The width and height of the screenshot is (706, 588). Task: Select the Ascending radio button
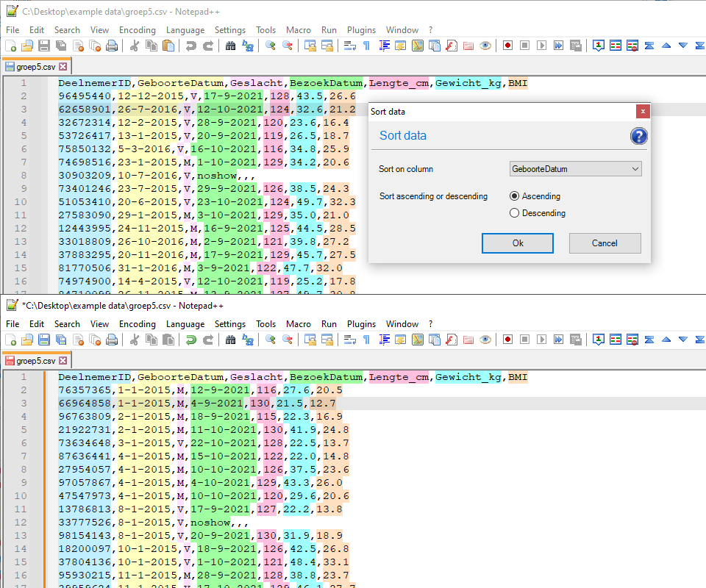pos(515,196)
